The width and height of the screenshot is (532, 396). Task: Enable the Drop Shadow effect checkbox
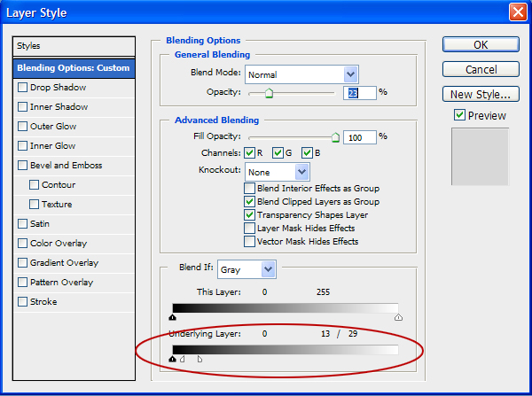click(23, 88)
